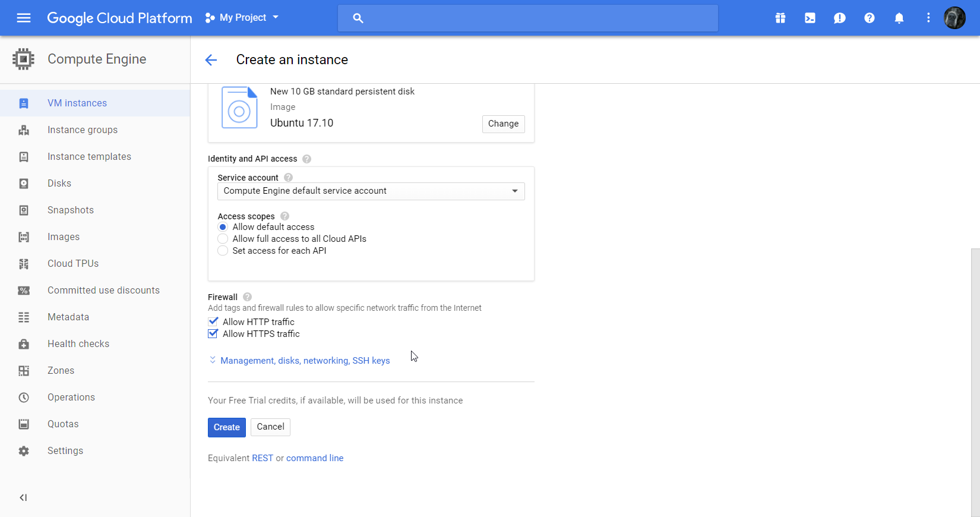Open Instance groups page
Image resolution: width=980 pixels, height=517 pixels.
coord(83,130)
